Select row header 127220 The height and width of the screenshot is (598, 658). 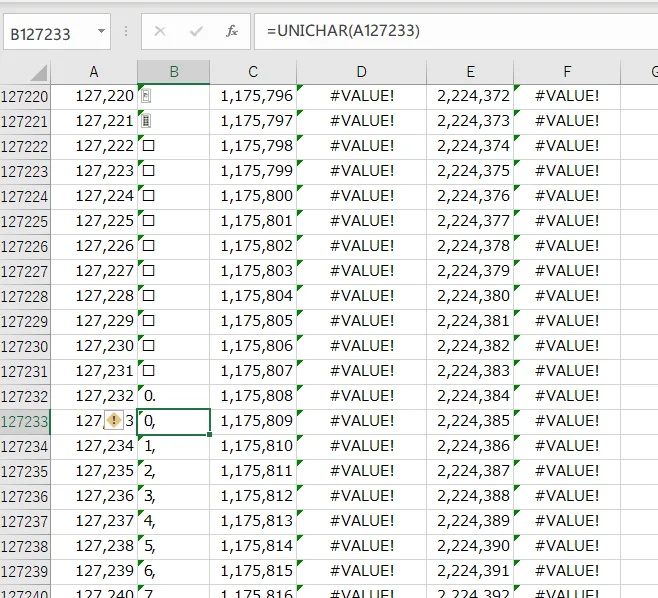[25, 97]
